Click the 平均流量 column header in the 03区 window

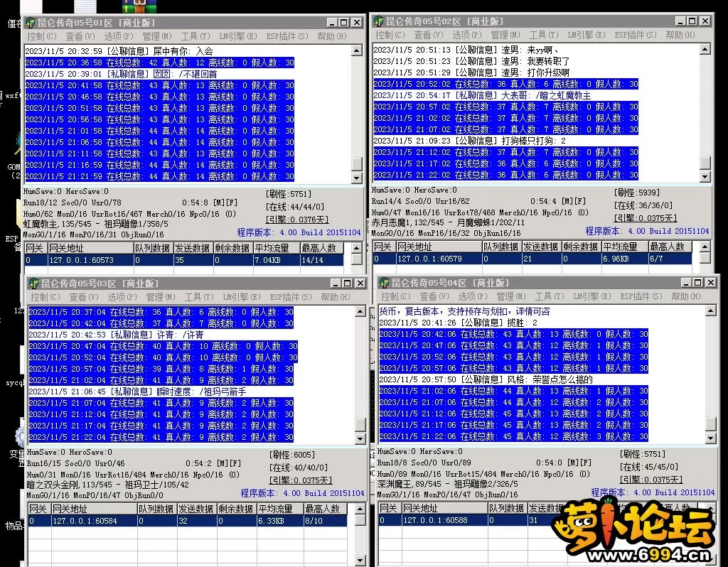coord(280,509)
